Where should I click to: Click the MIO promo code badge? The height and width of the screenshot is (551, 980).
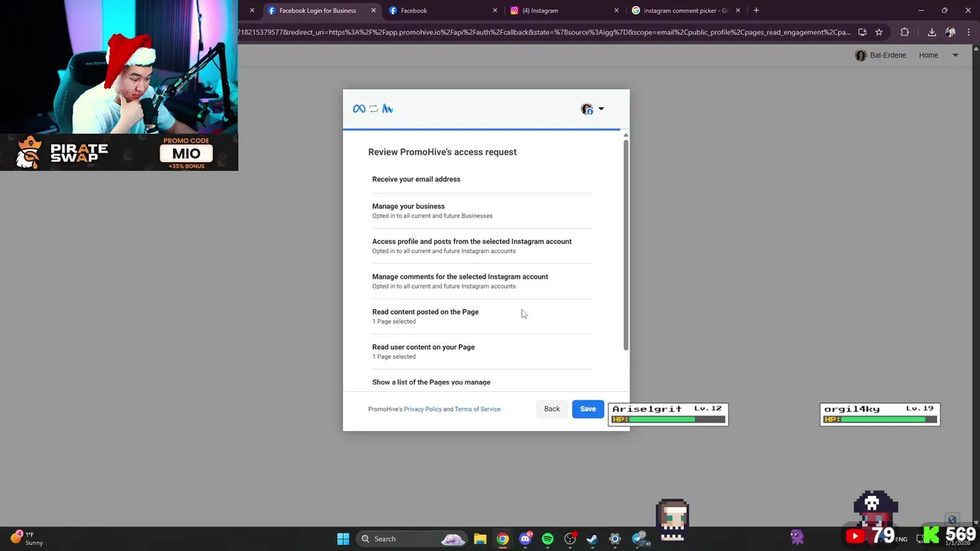point(186,153)
